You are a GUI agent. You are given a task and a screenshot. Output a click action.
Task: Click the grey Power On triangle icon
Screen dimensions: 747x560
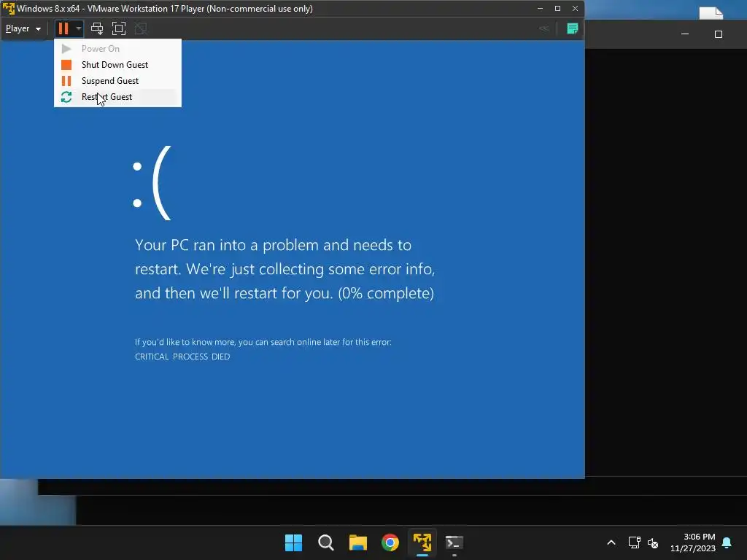click(x=66, y=49)
